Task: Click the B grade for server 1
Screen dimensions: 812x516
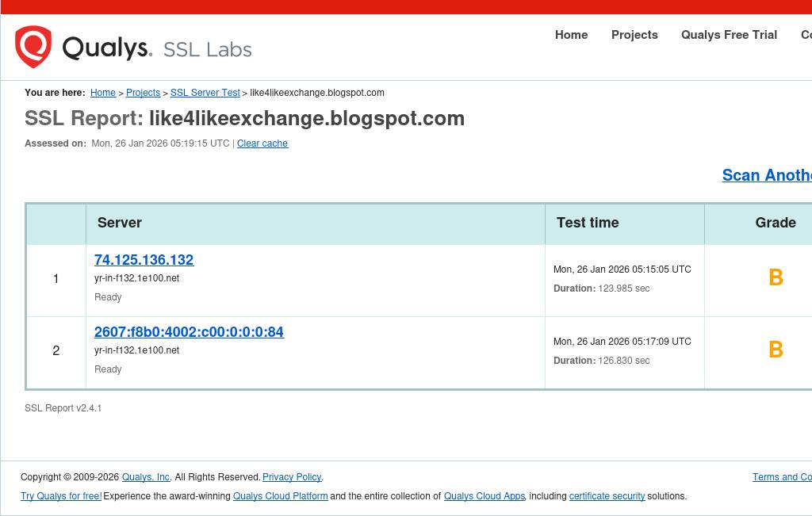Action: (x=776, y=277)
